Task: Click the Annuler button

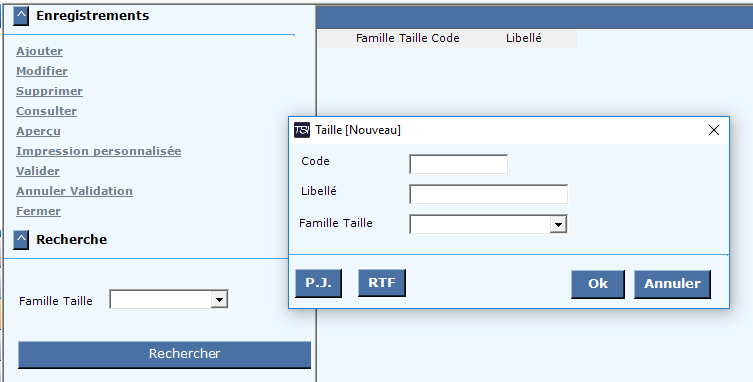Action: click(x=672, y=284)
